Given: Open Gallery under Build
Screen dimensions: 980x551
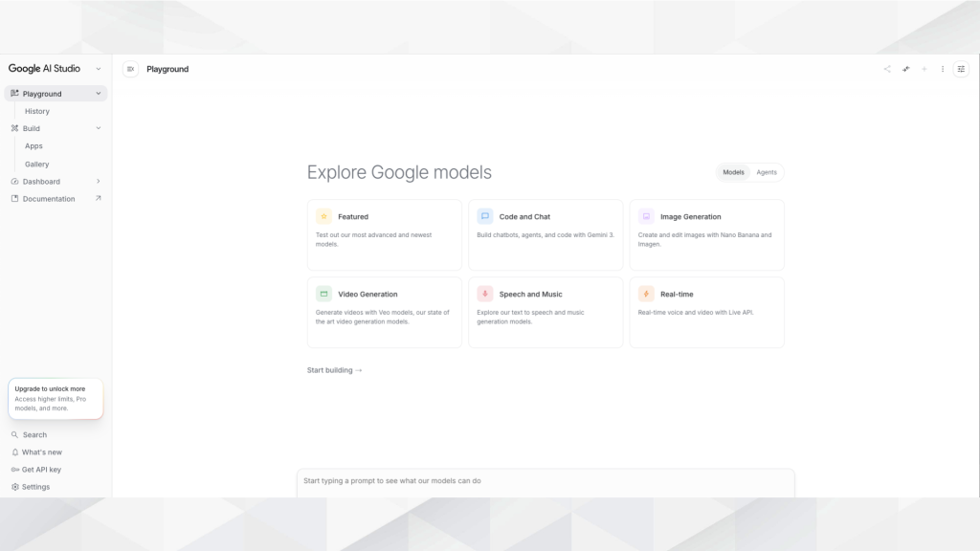Looking at the screenshot, I should click(x=37, y=164).
